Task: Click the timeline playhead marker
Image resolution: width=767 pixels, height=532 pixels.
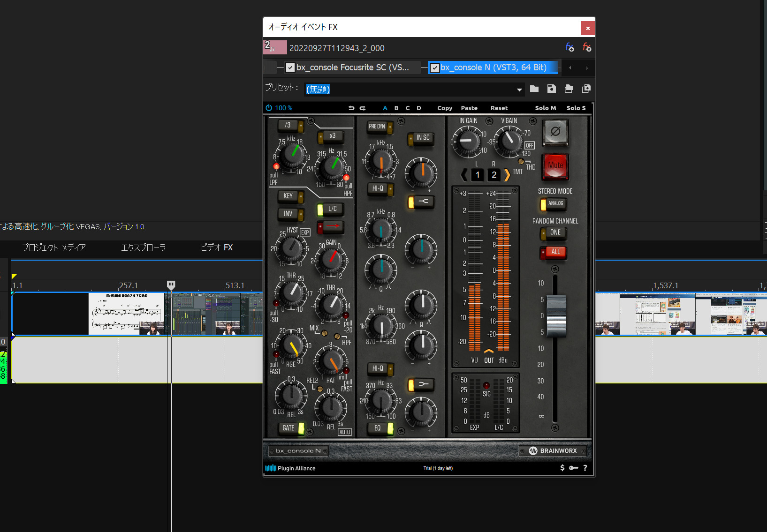Action: [x=171, y=285]
